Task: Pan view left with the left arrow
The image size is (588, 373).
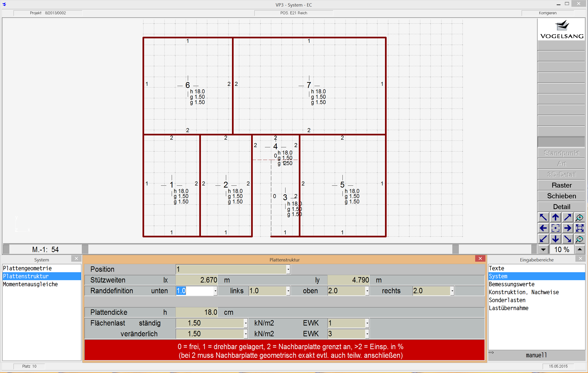Action: (543, 228)
